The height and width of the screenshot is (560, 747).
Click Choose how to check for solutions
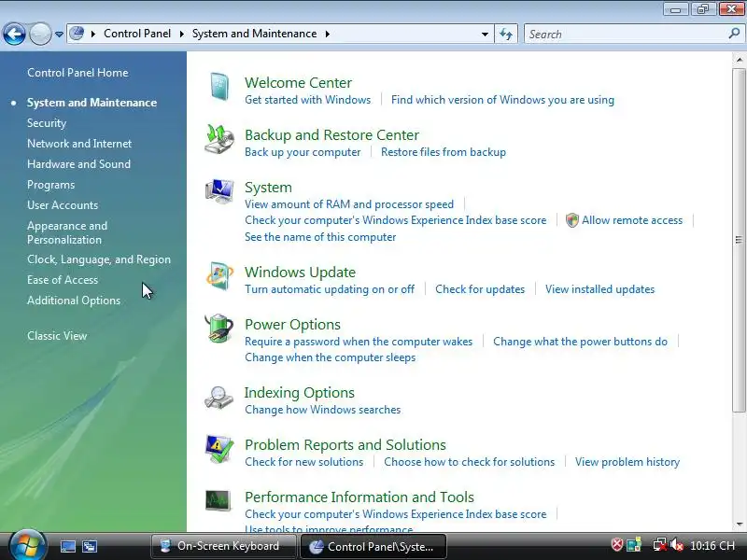[x=470, y=462]
